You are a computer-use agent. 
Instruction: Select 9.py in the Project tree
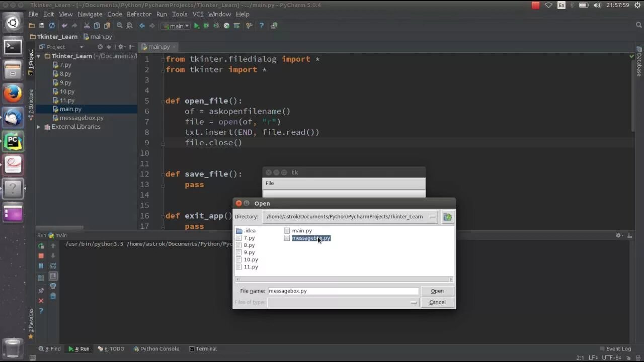(x=62, y=83)
